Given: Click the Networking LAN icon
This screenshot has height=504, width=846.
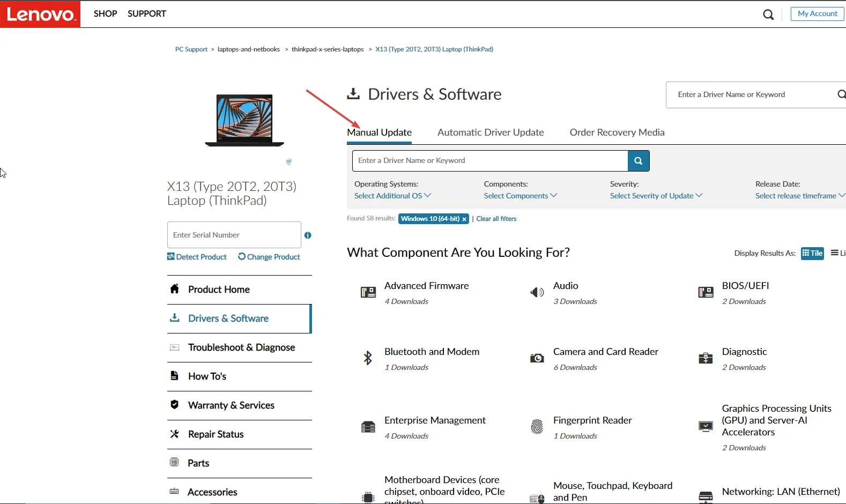Looking at the screenshot, I should pyautogui.click(x=706, y=497).
